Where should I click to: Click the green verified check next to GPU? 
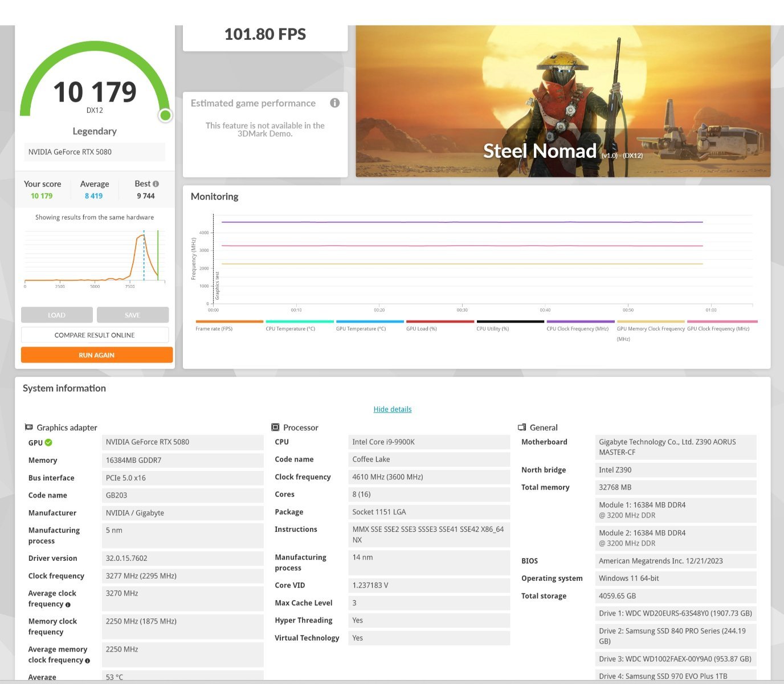[x=48, y=442]
